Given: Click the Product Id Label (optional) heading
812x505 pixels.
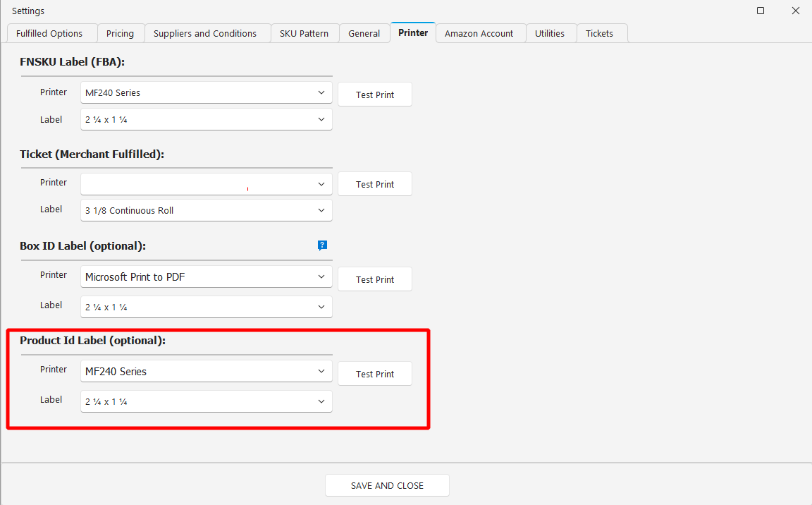Looking at the screenshot, I should coord(93,340).
